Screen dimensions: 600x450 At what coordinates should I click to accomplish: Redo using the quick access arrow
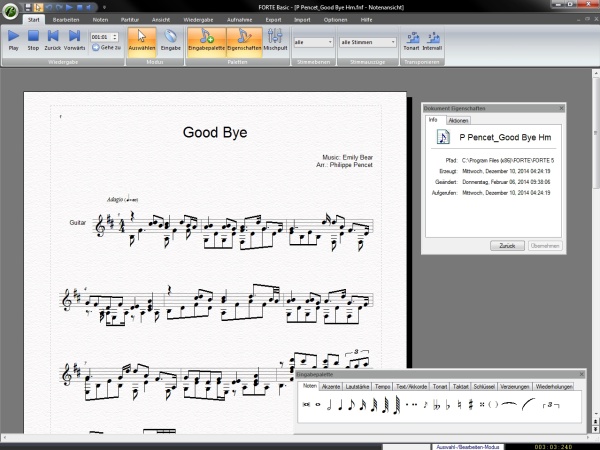coord(59,7)
